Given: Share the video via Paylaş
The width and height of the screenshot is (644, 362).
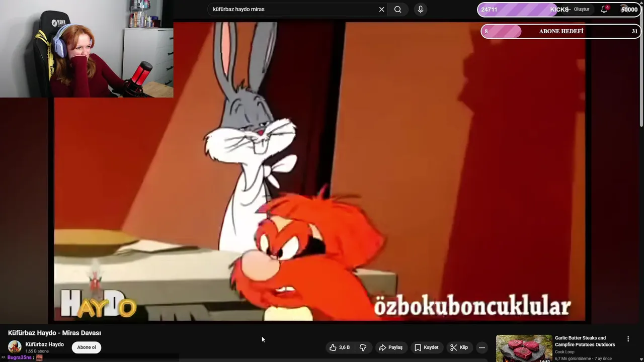Looking at the screenshot, I should click(x=390, y=347).
